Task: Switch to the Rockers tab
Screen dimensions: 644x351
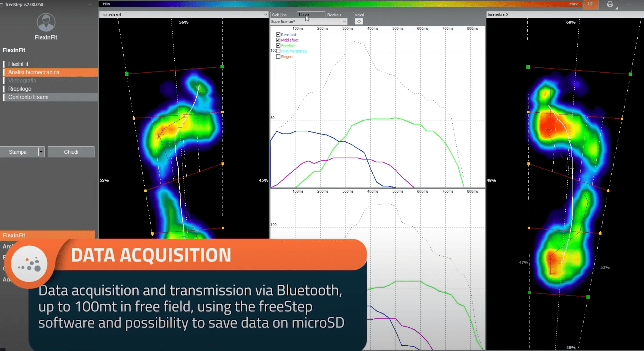Action: click(334, 15)
